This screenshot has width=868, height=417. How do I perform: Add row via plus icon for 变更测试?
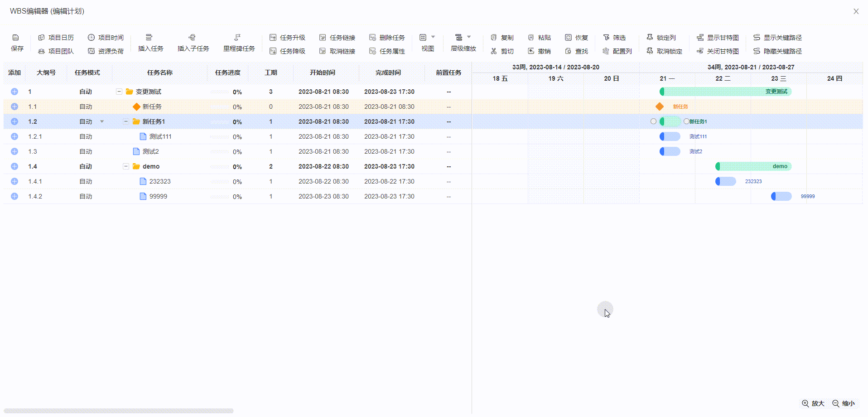[14, 92]
